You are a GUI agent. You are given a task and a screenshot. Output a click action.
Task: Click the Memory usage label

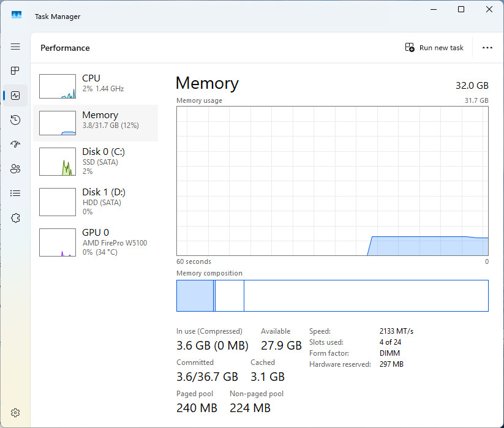199,100
